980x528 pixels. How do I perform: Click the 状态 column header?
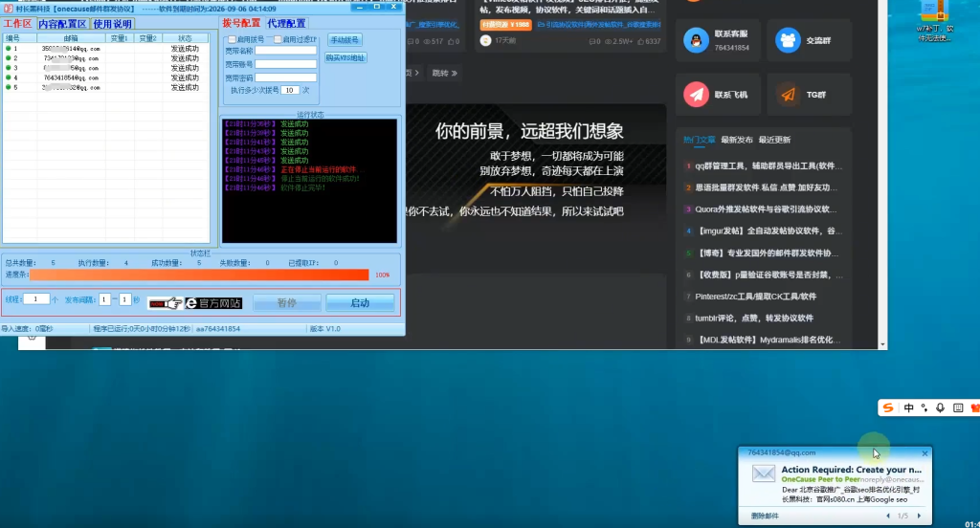tap(185, 39)
